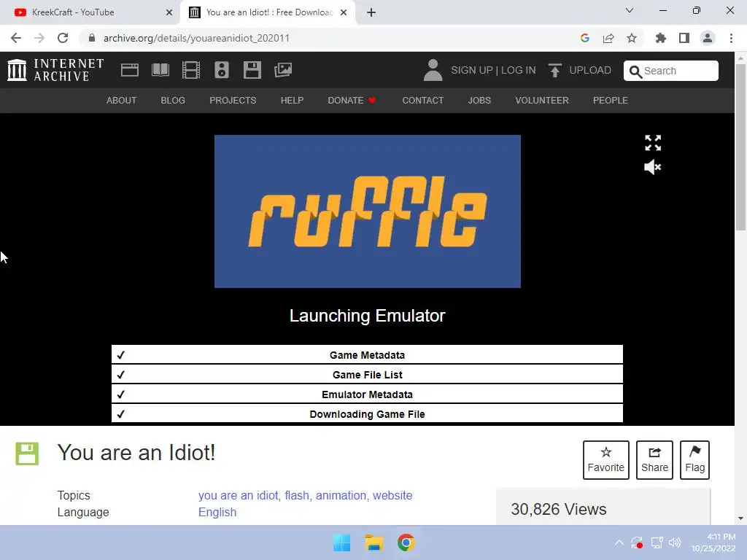Screen dimensions: 747x560
Task: Open the Internet Archive home logo
Action: pyautogui.click(x=55, y=70)
